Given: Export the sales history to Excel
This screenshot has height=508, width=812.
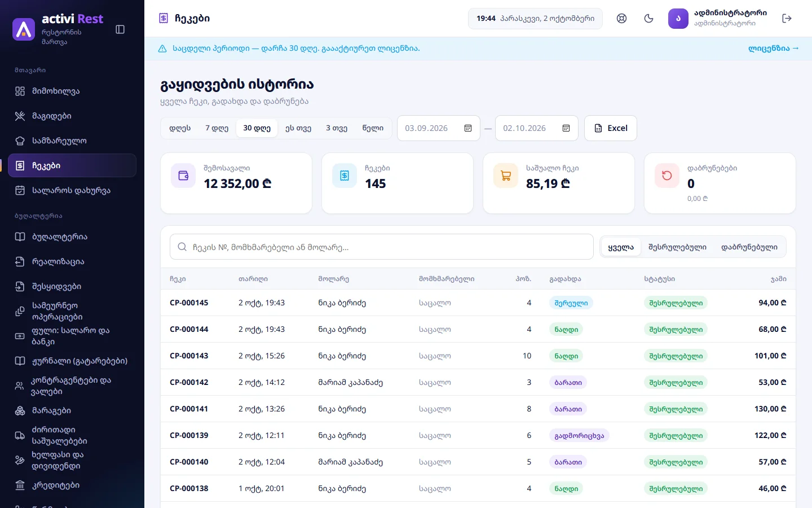Looking at the screenshot, I should click(611, 128).
